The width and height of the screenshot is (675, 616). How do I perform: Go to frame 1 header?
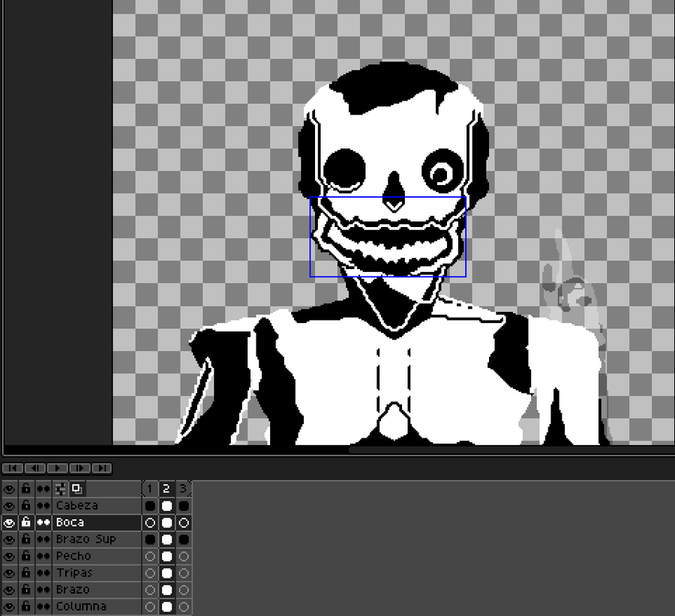pos(150,489)
